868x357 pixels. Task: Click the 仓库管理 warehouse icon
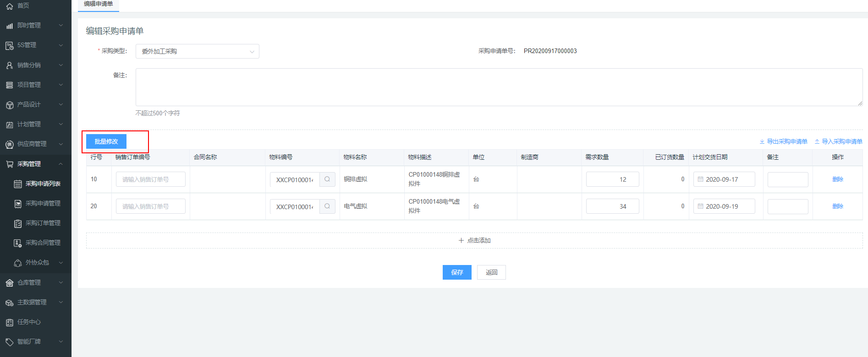(10, 283)
